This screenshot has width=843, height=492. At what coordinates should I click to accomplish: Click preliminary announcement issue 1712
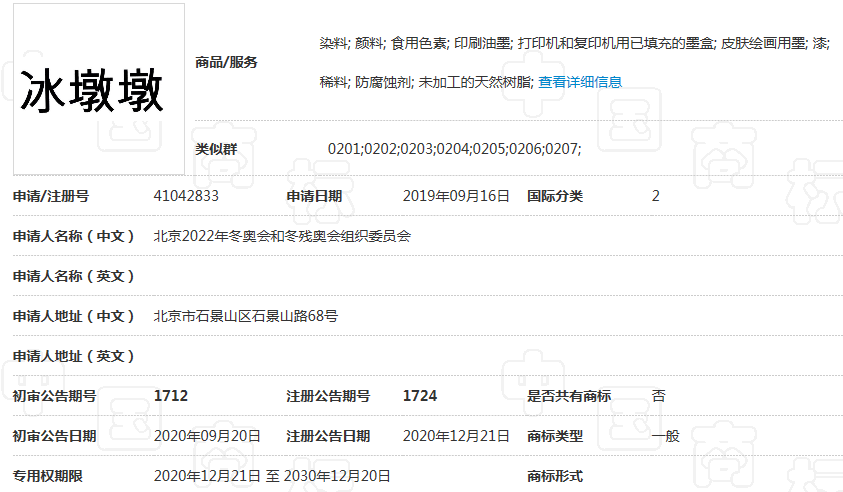click(x=171, y=396)
